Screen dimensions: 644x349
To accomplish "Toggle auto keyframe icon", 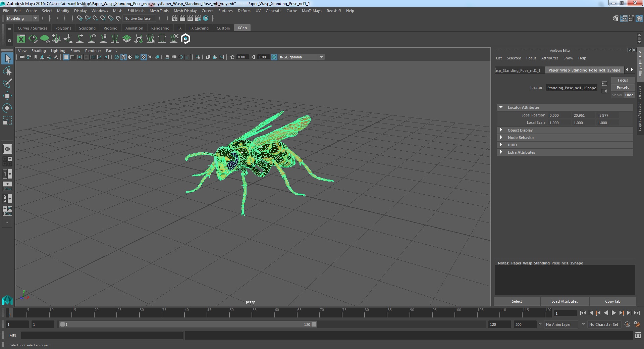I will (627, 325).
